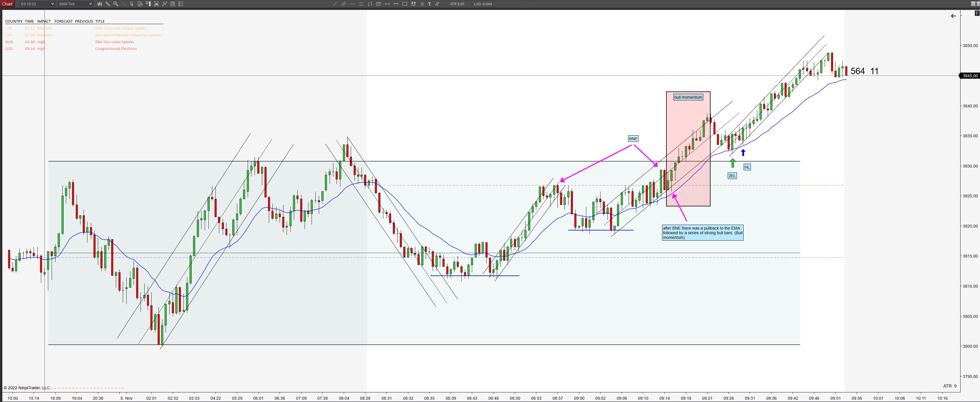Click the zoom in magnifier icon
This screenshot has width=980, height=402.
click(116, 4)
